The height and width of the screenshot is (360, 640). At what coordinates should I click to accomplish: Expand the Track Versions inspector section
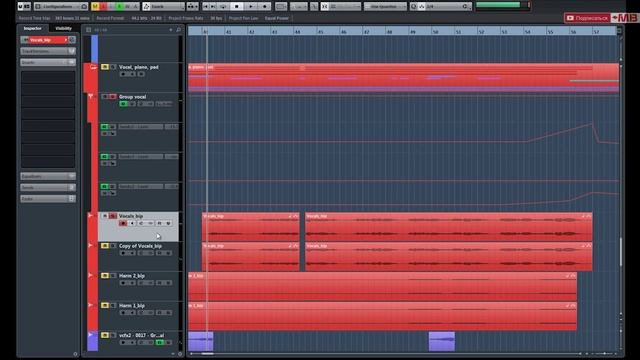(x=48, y=51)
